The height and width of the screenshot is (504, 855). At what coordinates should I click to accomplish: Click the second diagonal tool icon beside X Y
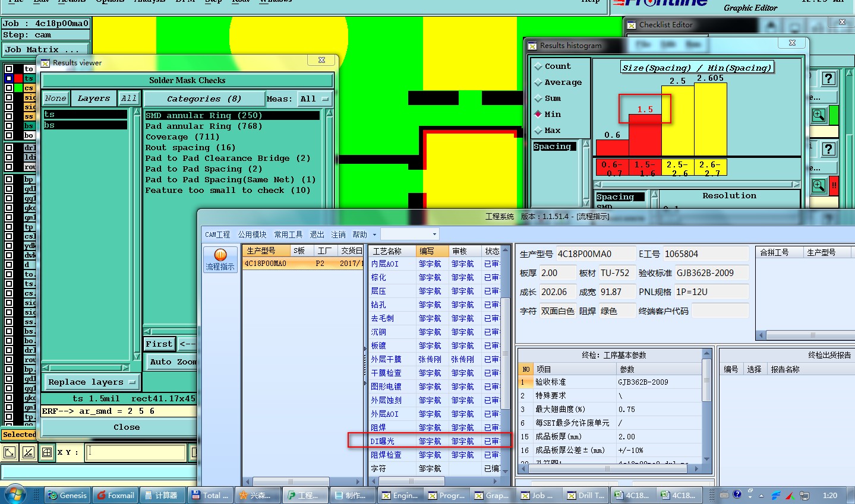[28, 452]
